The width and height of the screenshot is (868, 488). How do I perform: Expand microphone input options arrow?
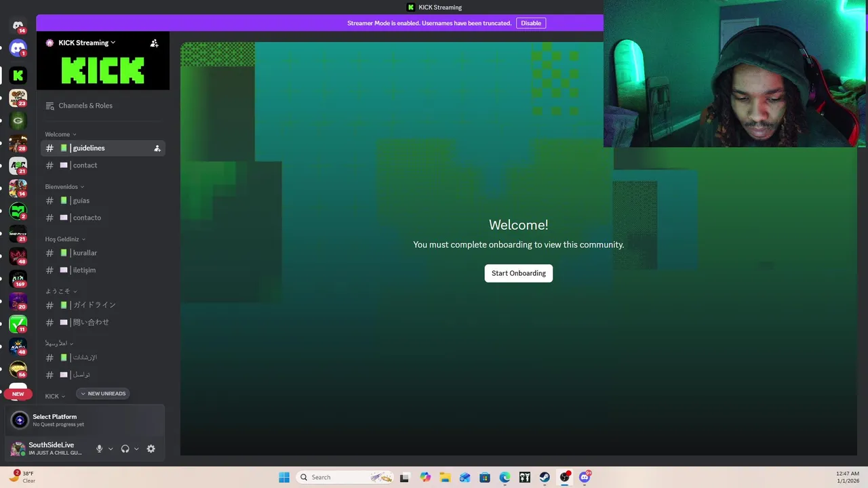pos(111,449)
